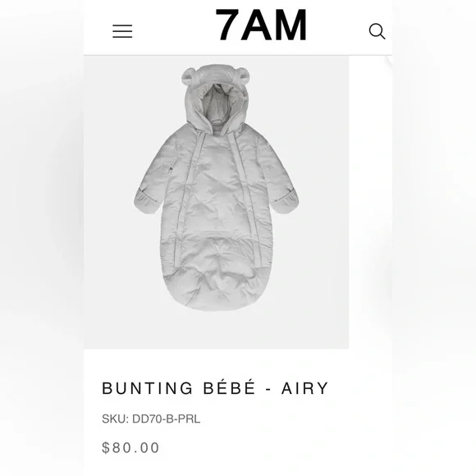Open search with the magnifying glass icon
The width and height of the screenshot is (476, 476).
point(377,31)
